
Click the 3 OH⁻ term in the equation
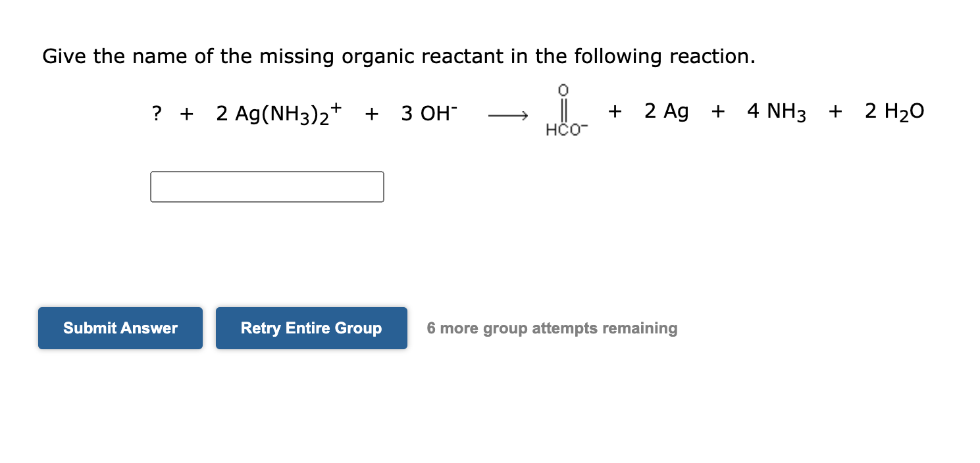[x=428, y=113]
